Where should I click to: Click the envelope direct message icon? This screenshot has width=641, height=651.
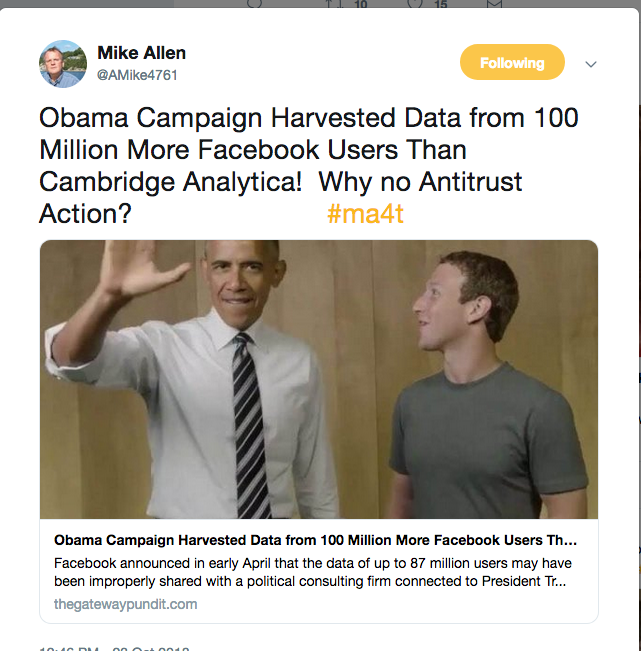tap(494, 4)
